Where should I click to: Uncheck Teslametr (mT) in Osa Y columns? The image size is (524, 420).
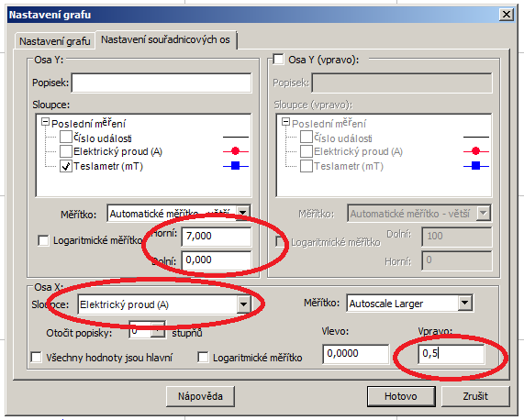[66, 166]
